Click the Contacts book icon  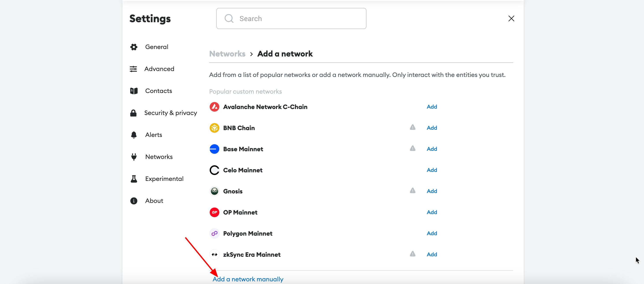(x=134, y=91)
